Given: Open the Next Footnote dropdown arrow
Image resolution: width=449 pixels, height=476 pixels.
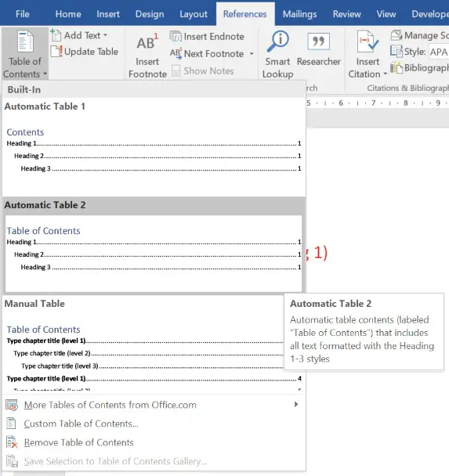Looking at the screenshot, I should pyautogui.click(x=252, y=54).
